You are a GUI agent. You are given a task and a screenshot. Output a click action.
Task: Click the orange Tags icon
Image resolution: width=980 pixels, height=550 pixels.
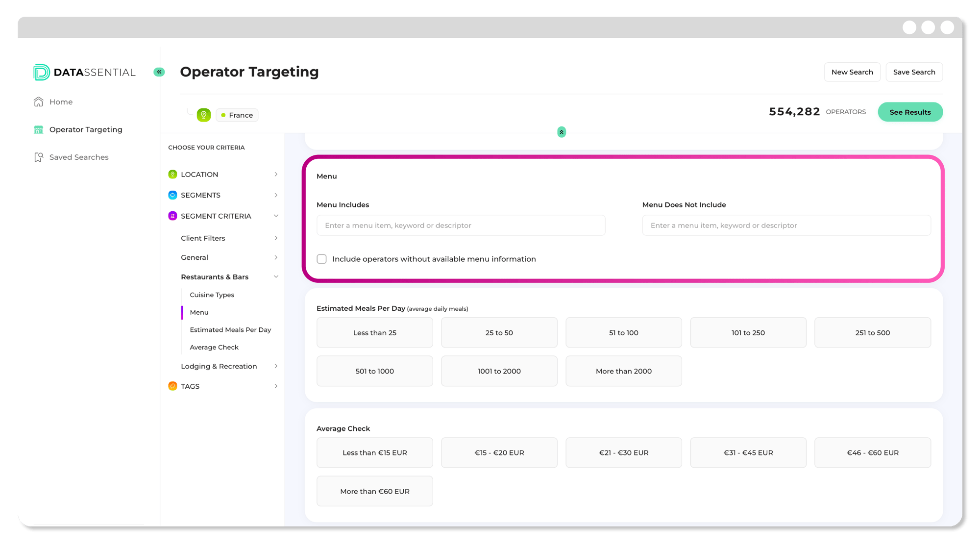click(172, 386)
